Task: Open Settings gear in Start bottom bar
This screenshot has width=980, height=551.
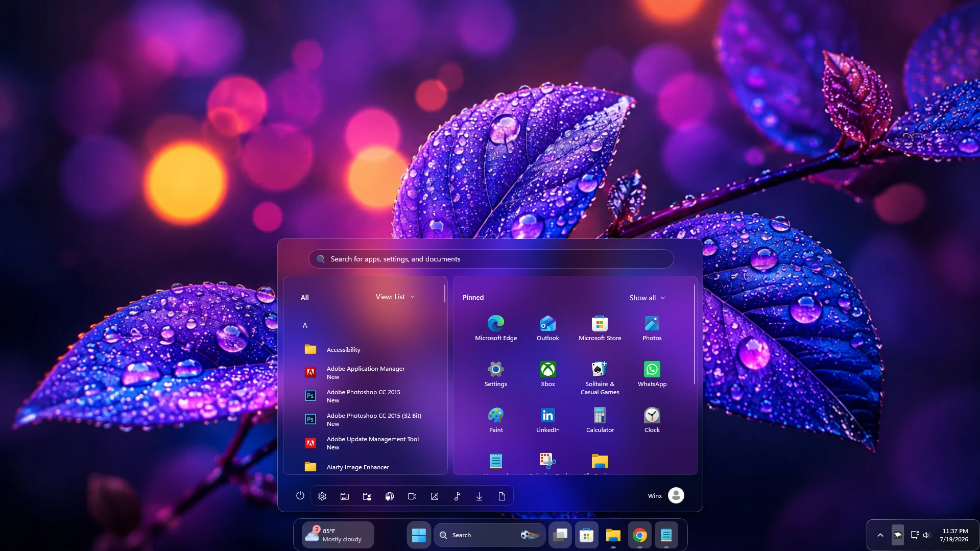Action: [322, 496]
